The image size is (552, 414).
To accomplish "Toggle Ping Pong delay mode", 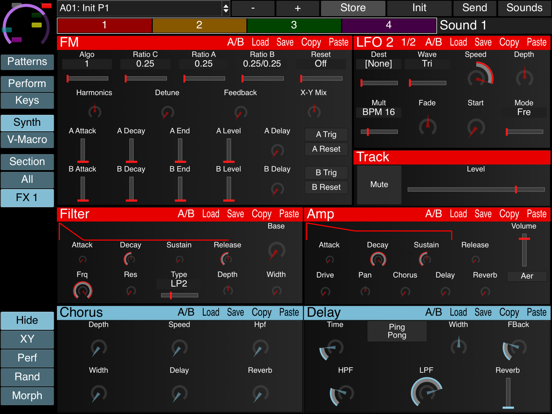I will pos(397,331).
